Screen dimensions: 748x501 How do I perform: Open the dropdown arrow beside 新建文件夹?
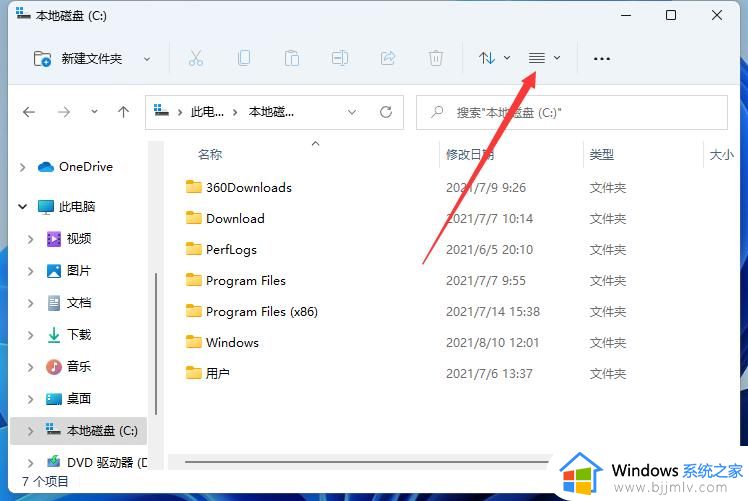pyautogui.click(x=147, y=59)
